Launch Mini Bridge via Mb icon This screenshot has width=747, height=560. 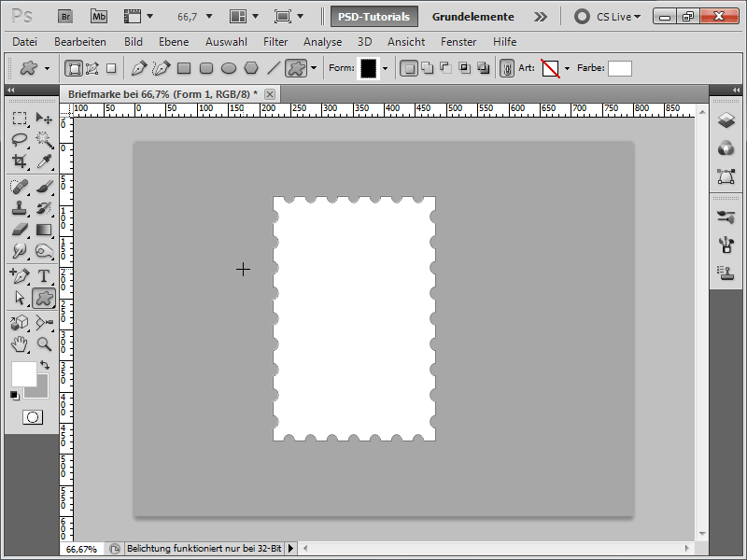(x=99, y=17)
